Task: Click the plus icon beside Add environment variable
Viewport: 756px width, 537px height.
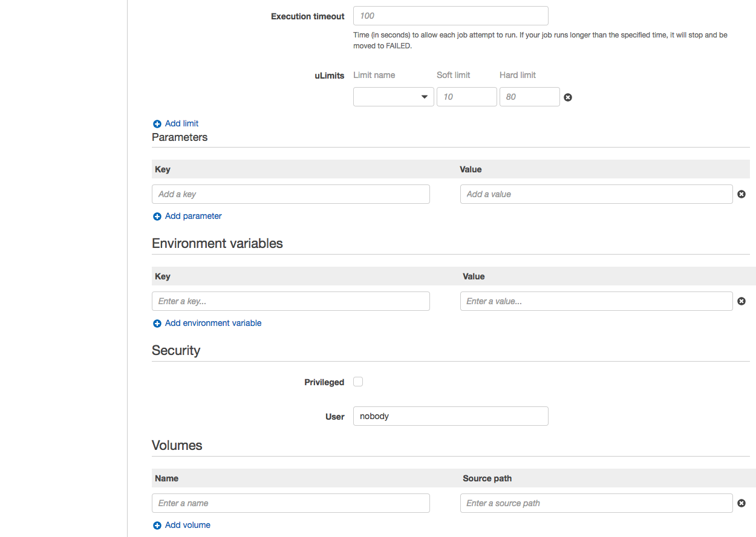Action: [x=157, y=324]
